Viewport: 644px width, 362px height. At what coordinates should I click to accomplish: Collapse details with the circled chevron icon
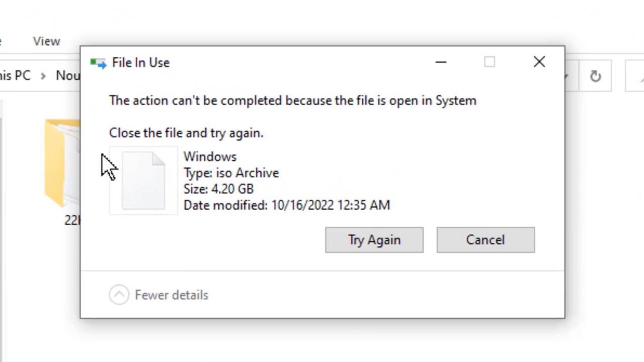click(119, 295)
